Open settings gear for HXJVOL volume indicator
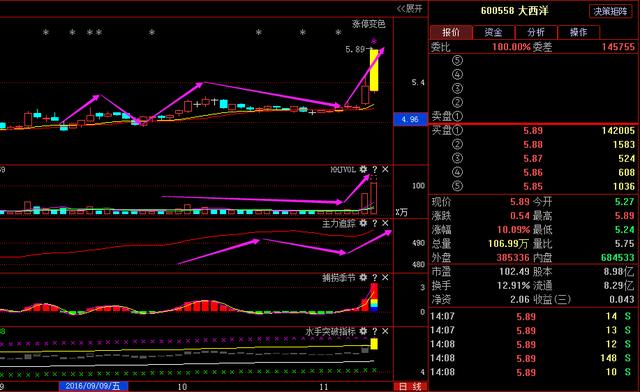This screenshot has height=392, width=640. 363,169
